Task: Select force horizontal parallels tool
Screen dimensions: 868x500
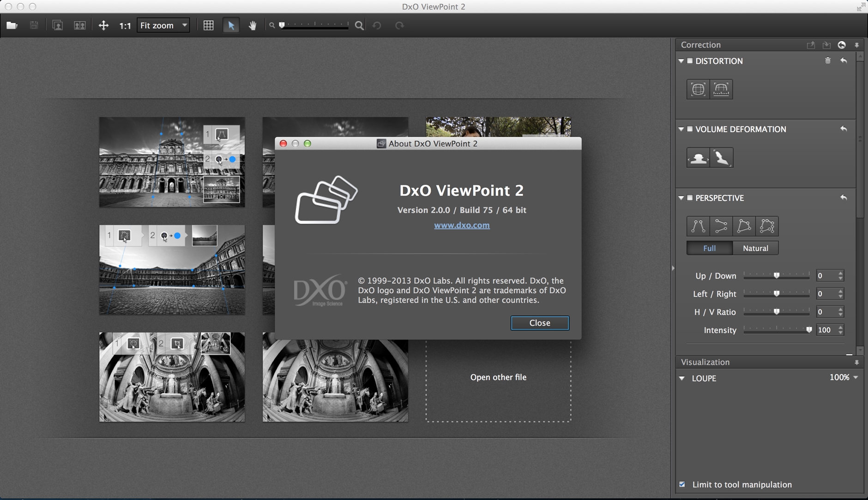Action: tap(721, 226)
